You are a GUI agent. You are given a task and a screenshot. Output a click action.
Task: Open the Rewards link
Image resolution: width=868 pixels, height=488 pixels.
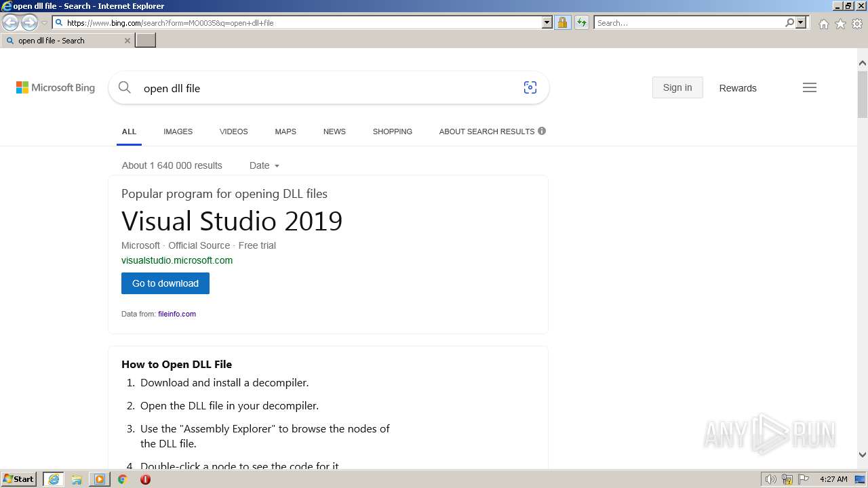(738, 88)
